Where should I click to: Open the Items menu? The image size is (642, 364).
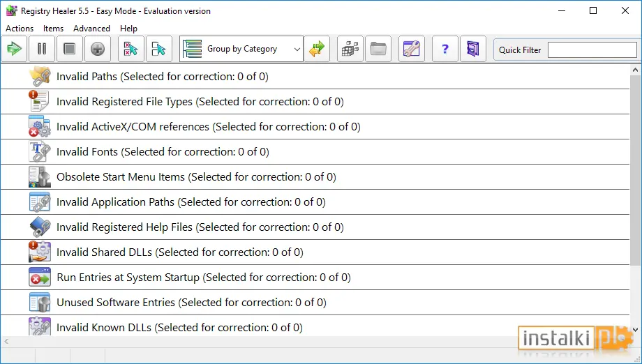tap(53, 29)
